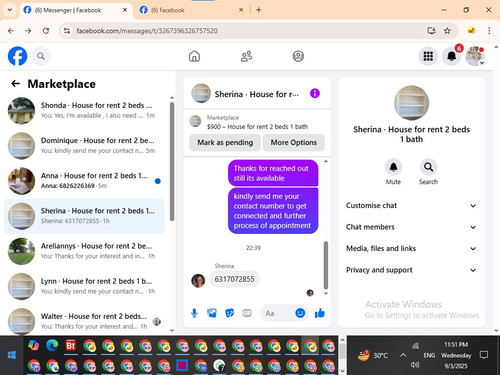Open the Groups icon in top navigation
Image resolution: width=500 pixels, height=375 pixels.
298,56
